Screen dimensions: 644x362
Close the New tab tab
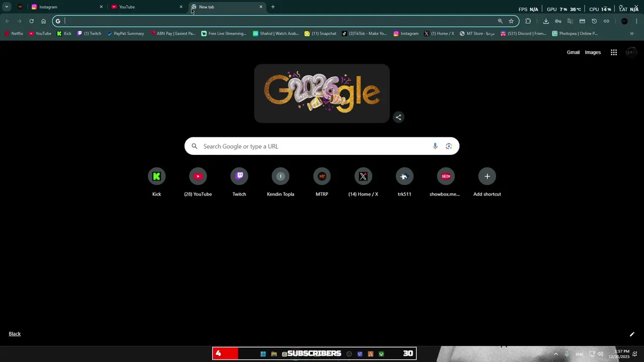pyautogui.click(x=261, y=7)
